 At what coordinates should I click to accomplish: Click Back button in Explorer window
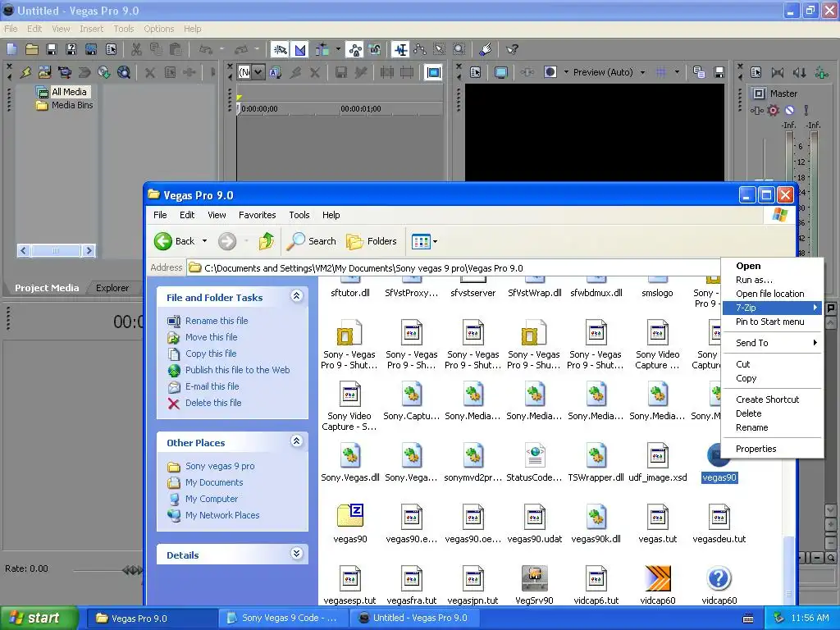(x=175, y=242)
